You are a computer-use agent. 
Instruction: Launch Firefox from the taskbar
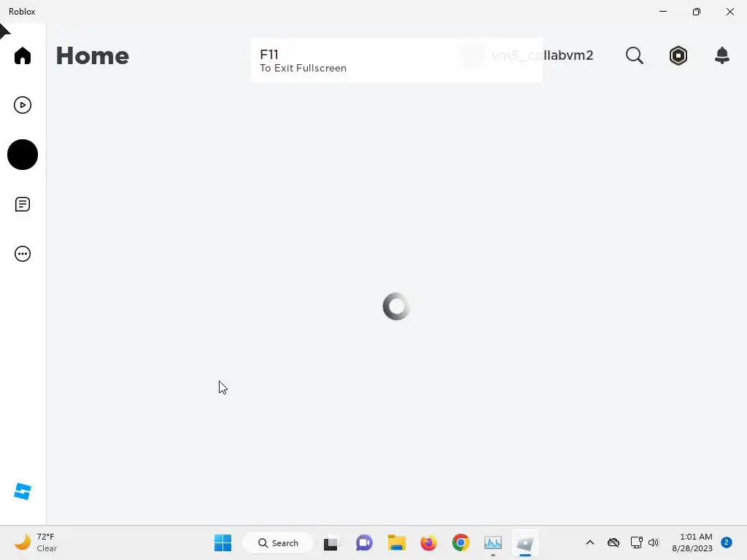(x=428, y=542)
